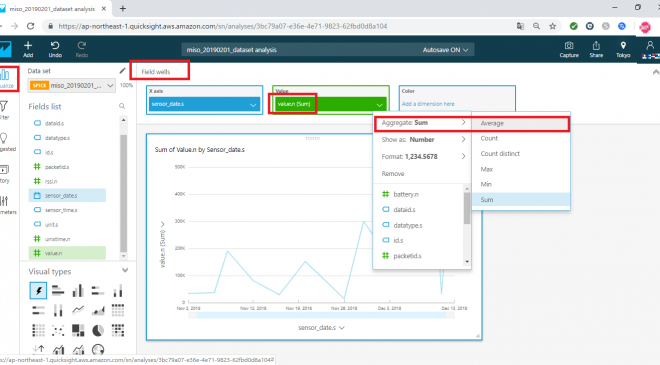This screenshot has height=365, width=660.
Task: Choose Max aggregation
Action: tap(521, 169)
